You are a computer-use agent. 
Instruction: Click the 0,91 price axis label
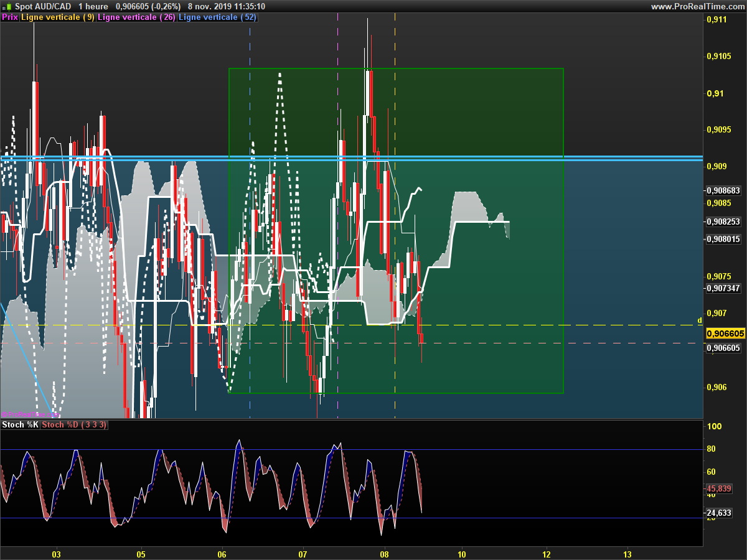(x=714, y=93)
